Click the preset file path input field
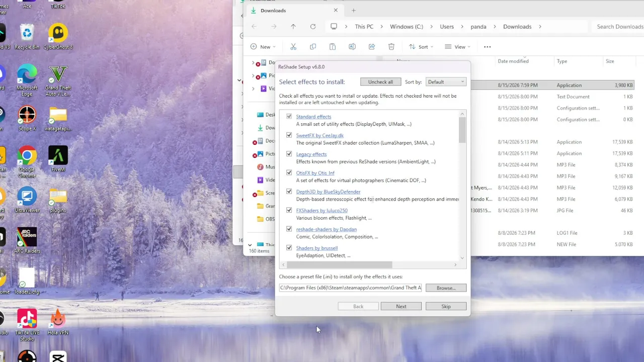Image resolution: width=644 pixels, height=362 pixels. click(x=351, y=288)
